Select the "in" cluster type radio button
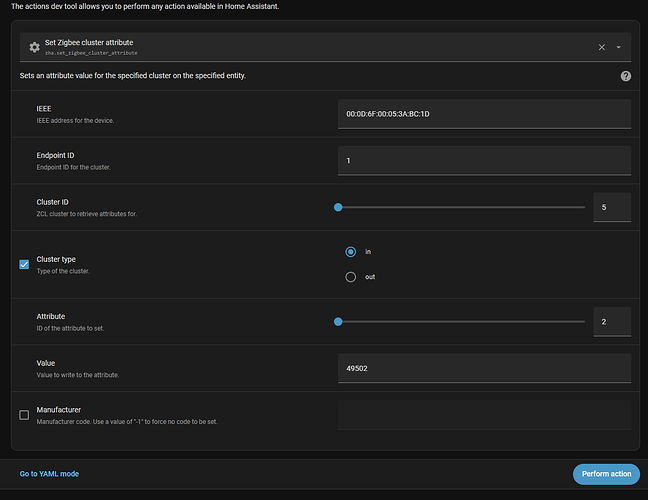 pos(350,252)
